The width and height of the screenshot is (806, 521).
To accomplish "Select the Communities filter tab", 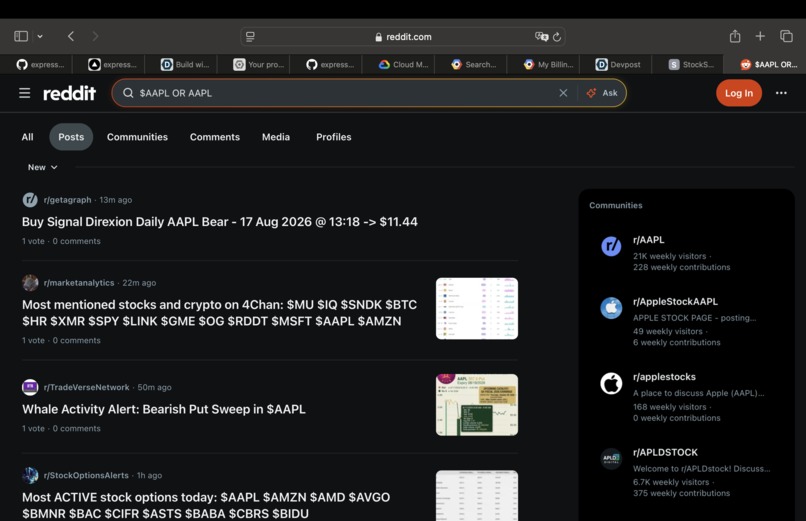I will (x=137, y=137).
